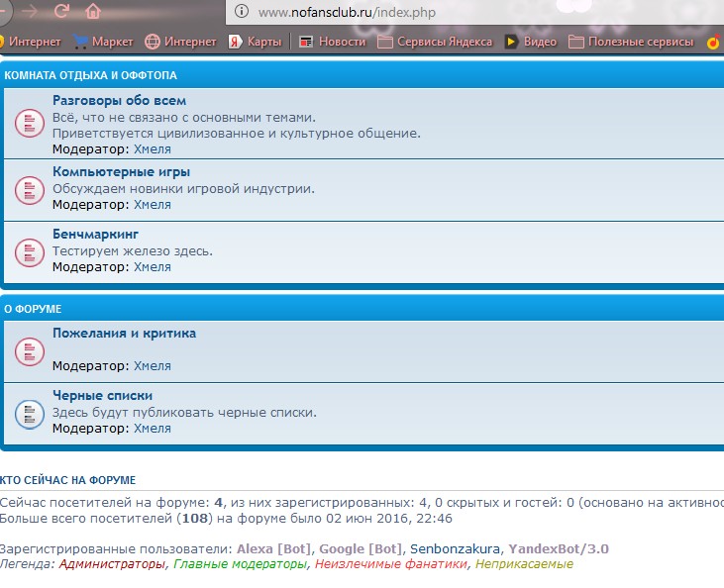This screenshot has width=724, height=588.
Task: Open the Видео bookmark
Action: (x=530, y=42)
